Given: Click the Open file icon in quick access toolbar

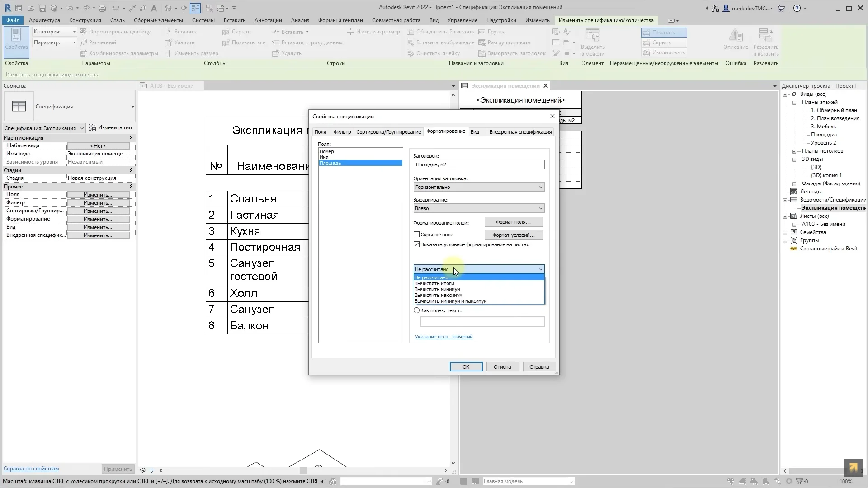Looking at the screenshot, I should [x=31, y=8].
